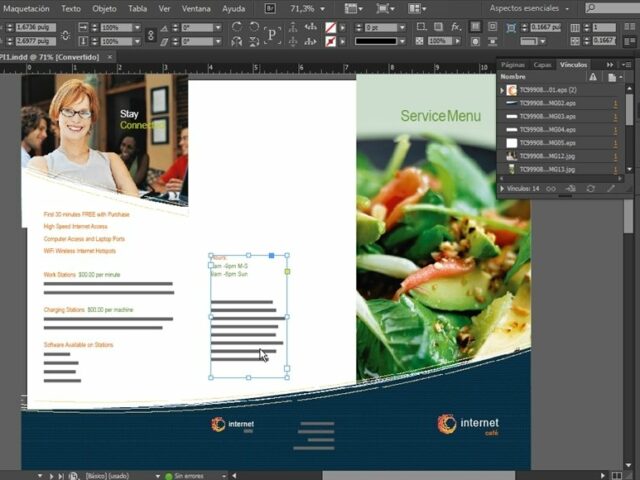Click the paragraph P icon in control bar
This screenshot has width=640, height=480.
pyautogui.click(x=272, y=34)
